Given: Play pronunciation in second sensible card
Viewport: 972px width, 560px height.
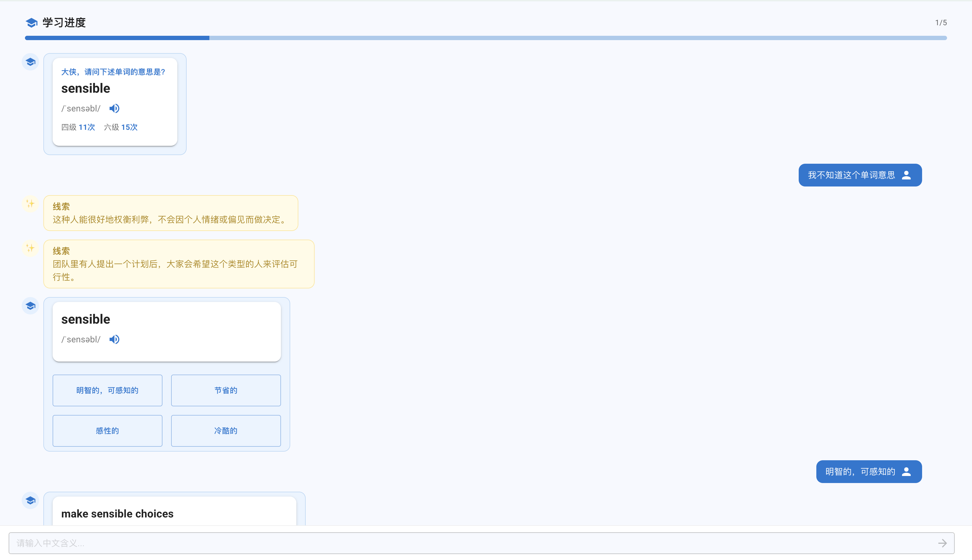Looking at the screenshot, I should click(x=114, y=339).
